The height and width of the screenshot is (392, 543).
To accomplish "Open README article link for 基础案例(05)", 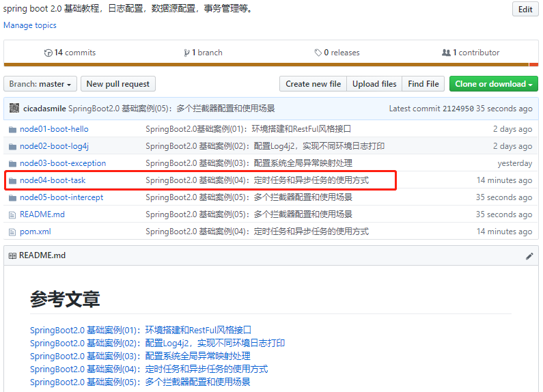I will (140, 382).
